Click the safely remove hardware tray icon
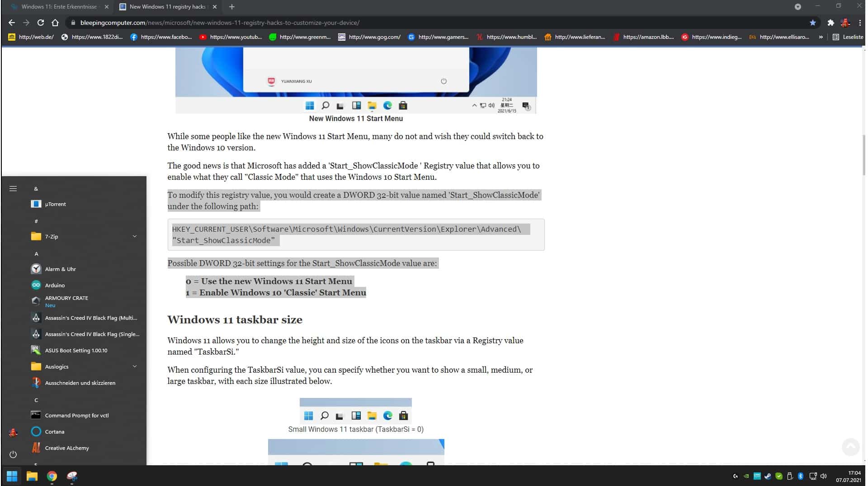This screenshot has width=868, height=486. (x=790, y=476)
